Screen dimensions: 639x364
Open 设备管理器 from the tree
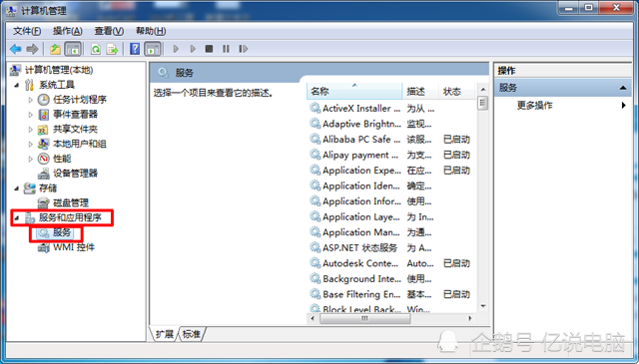(76, 174)
